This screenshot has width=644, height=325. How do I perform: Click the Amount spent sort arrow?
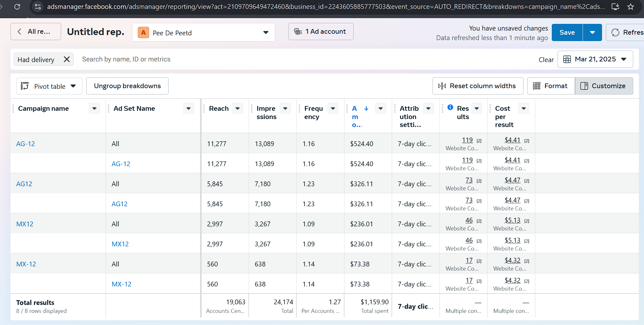366,108
